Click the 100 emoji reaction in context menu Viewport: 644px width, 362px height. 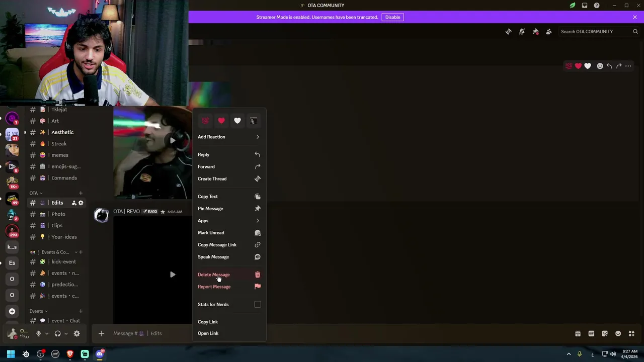[205, 121]
